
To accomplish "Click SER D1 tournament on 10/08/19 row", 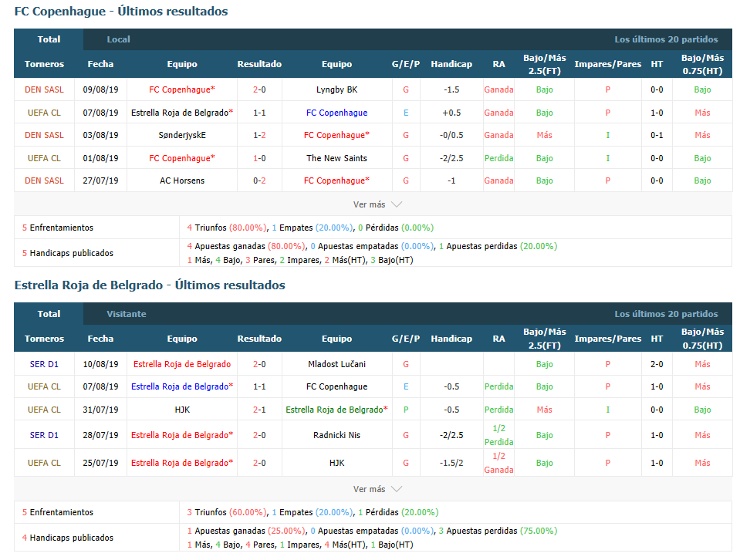I will [44, 364].
